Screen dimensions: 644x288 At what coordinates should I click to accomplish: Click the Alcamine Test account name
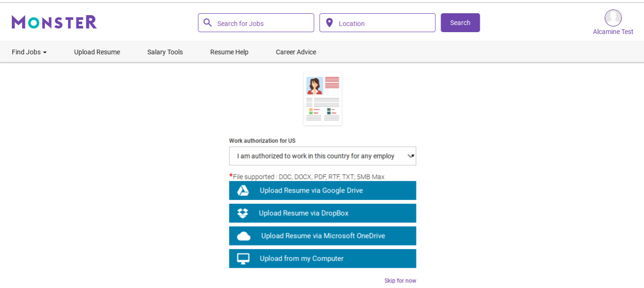click(x=613, y=32)
